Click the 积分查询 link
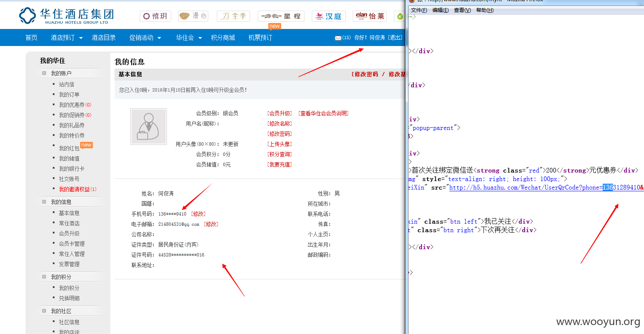 click(279, 154)
